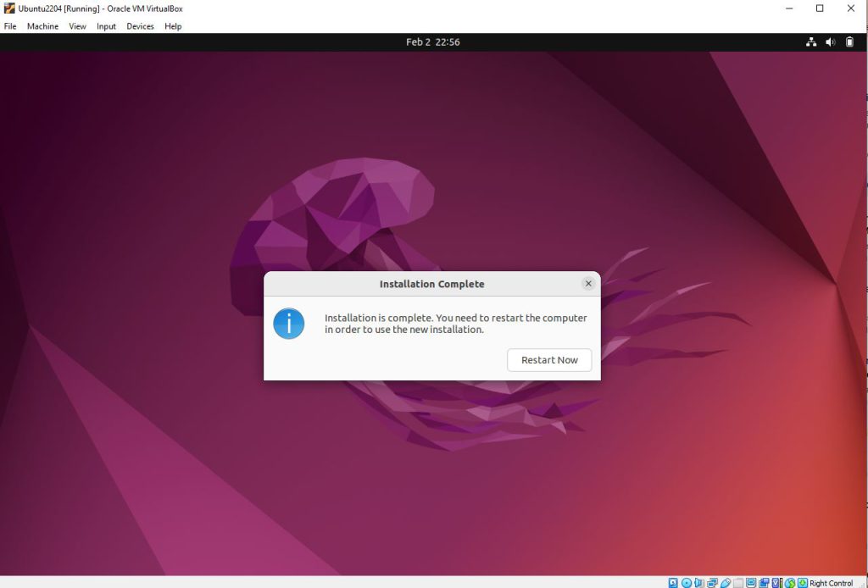Screen dimensions: 868x588
Task: Click the USB devices status icon
Action: 726,583
